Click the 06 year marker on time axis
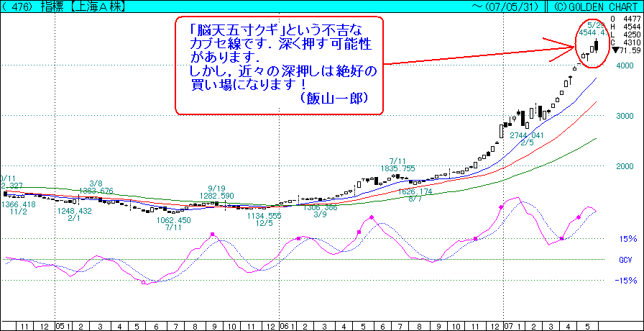This screenshot has height=331, width=644. pos(283,326)
